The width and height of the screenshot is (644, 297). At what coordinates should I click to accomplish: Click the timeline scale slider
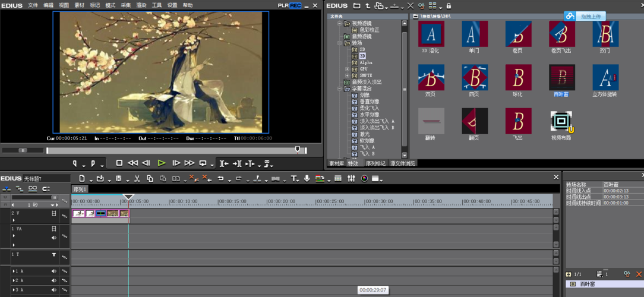point(35,198)
